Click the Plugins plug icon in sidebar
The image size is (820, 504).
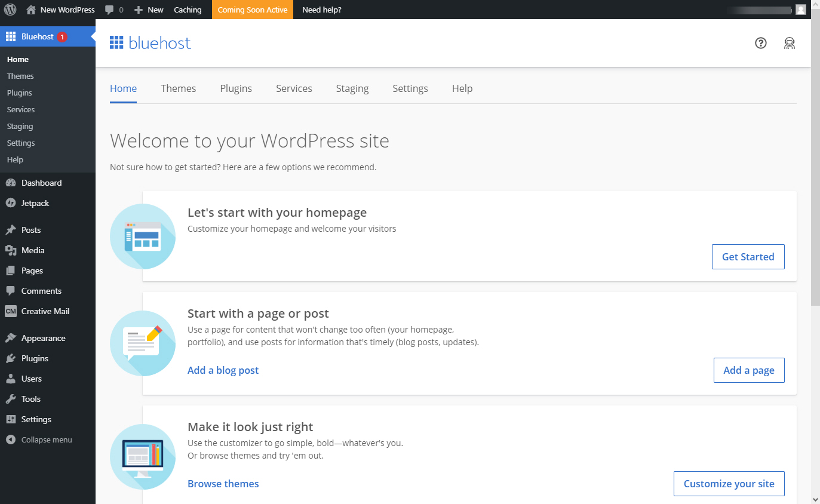[x=11, y=358]
